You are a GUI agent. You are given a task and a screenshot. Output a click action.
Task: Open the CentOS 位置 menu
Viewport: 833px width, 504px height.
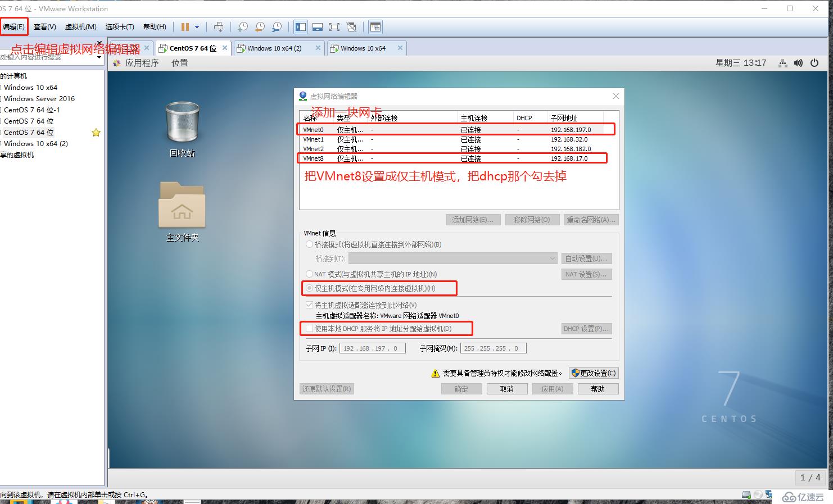180,63
